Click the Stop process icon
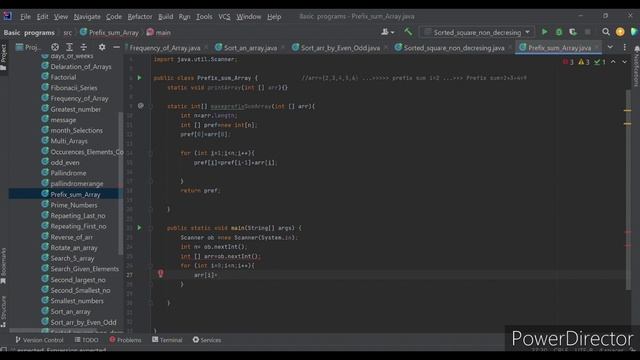The width and height of the screenshot is (640, 360). [588, 32]
